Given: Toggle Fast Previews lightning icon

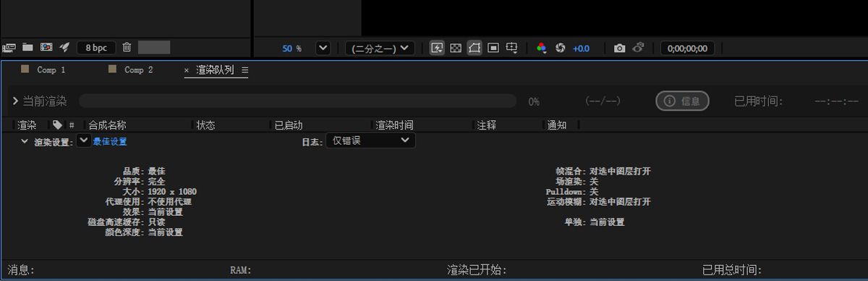Looking at the screenshot, I should click(437, 48).
